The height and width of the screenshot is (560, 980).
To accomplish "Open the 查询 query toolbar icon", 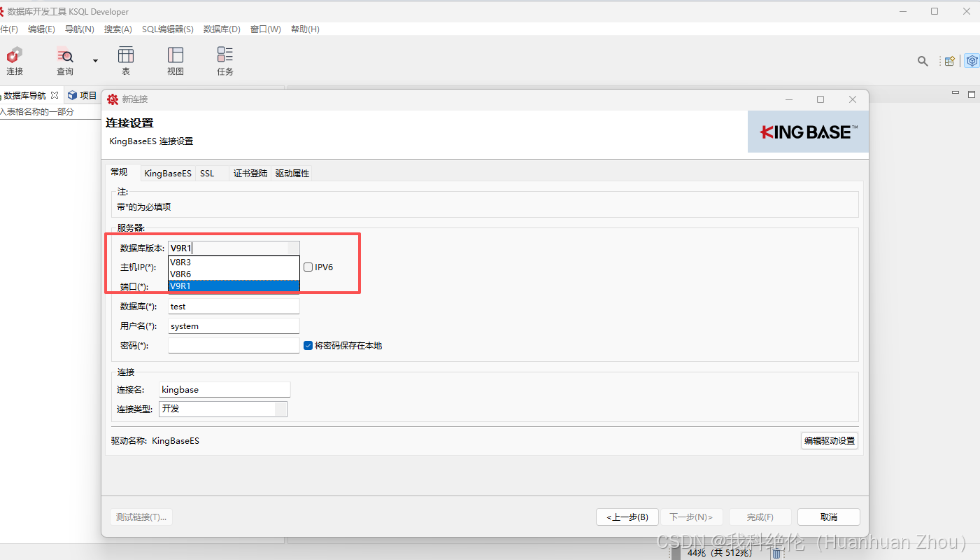I will [x=65, y=61].
